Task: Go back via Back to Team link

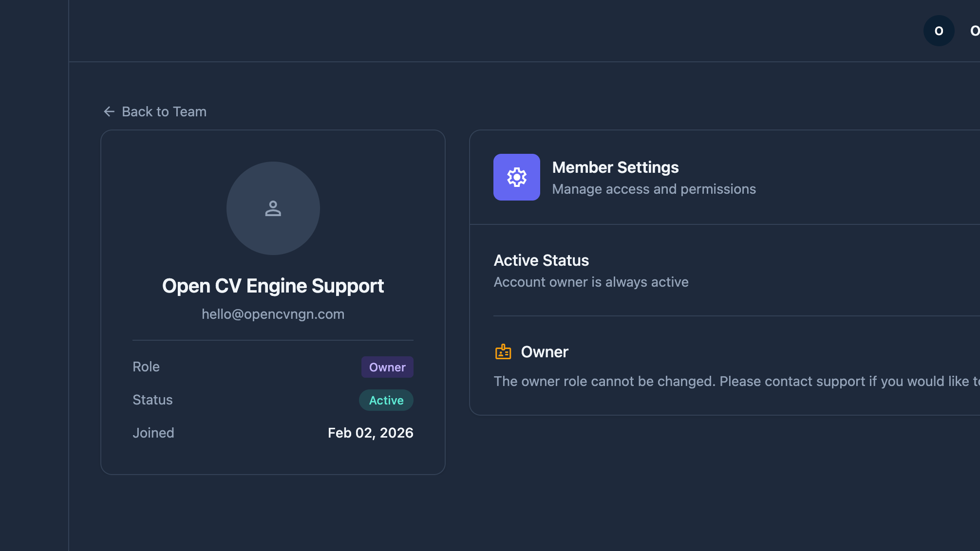Action: tap(164, 111)
